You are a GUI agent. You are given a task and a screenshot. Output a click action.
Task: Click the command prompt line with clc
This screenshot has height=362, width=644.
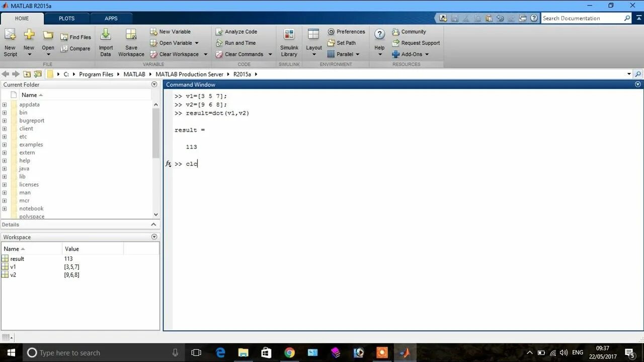point(186,164)
